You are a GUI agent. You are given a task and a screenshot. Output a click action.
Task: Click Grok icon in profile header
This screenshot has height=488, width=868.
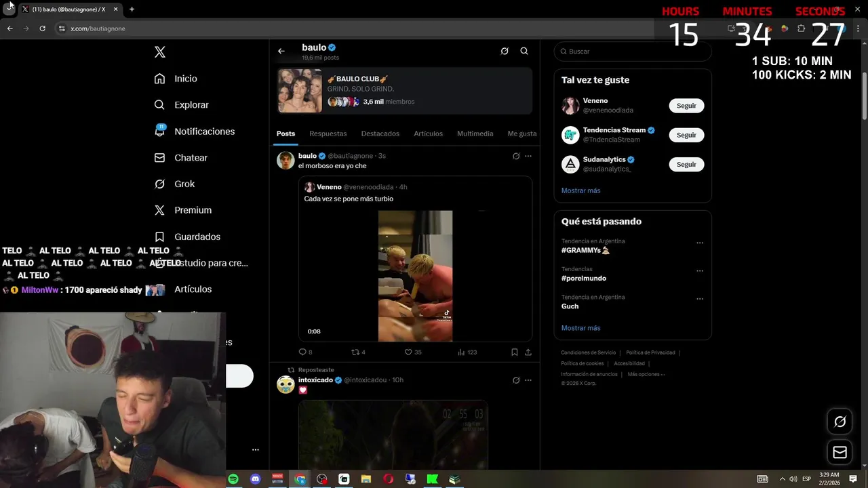(x=505, y=51)
